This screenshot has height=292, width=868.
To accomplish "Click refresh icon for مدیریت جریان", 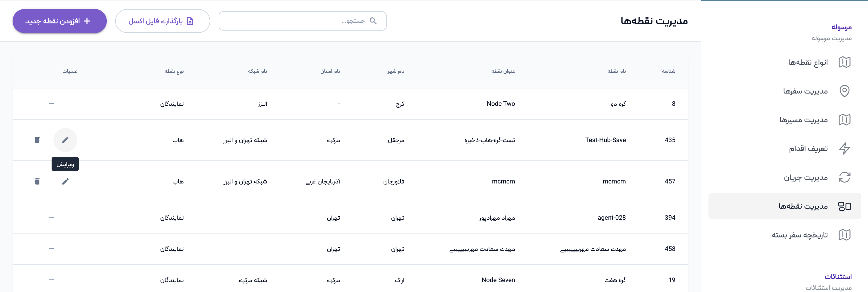I will point(844,177).
